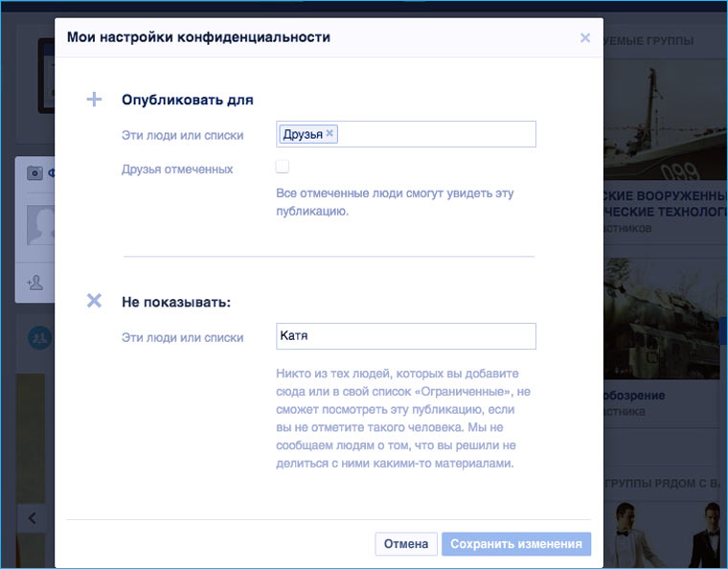Open the обозрение group link

(x=635, y=395)
